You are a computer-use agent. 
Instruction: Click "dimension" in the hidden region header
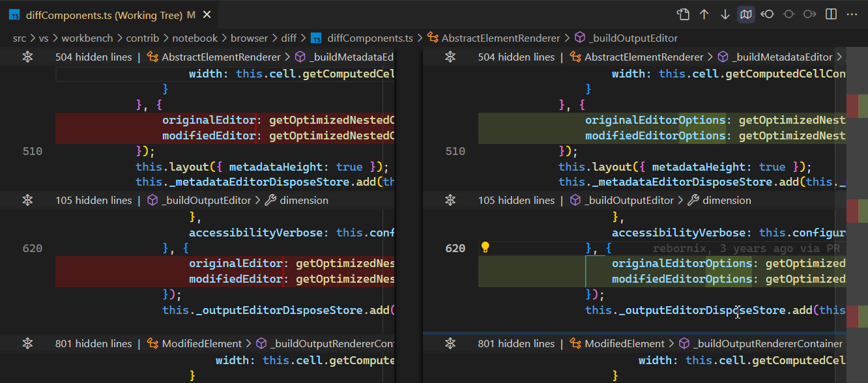tap(303, 200)
